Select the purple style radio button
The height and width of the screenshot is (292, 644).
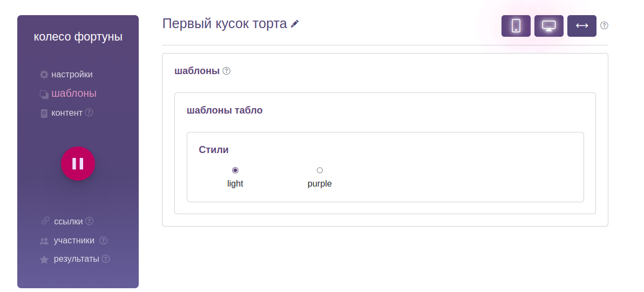320,170
